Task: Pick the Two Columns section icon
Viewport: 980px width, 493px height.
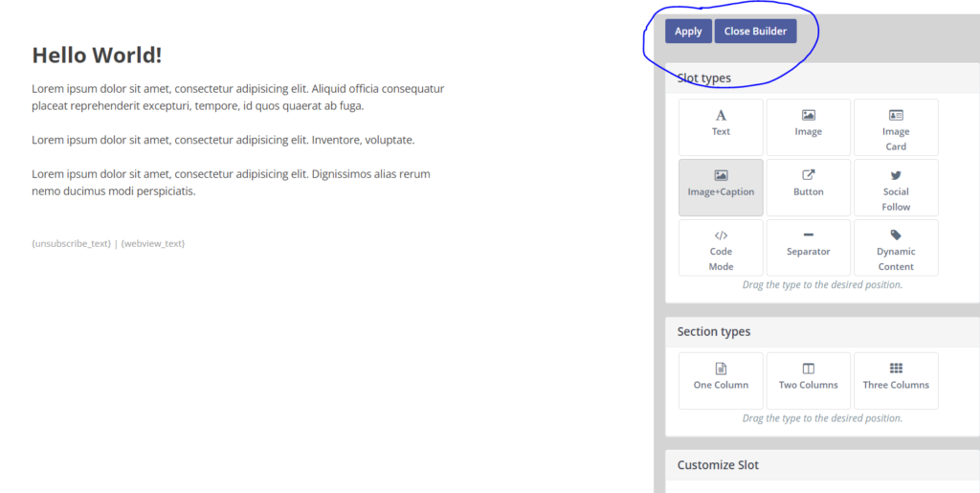Action: pyautogui.click(x=808, y=369)
